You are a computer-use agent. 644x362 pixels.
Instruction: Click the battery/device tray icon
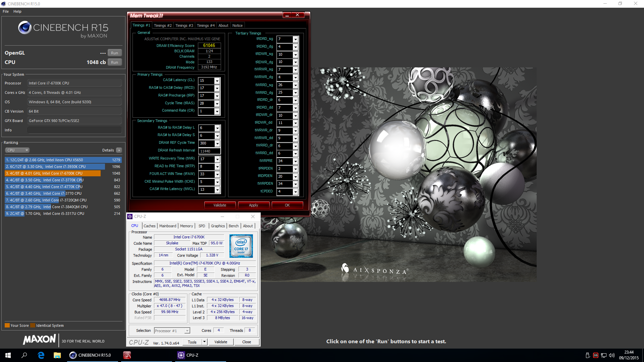click(588, 355)
